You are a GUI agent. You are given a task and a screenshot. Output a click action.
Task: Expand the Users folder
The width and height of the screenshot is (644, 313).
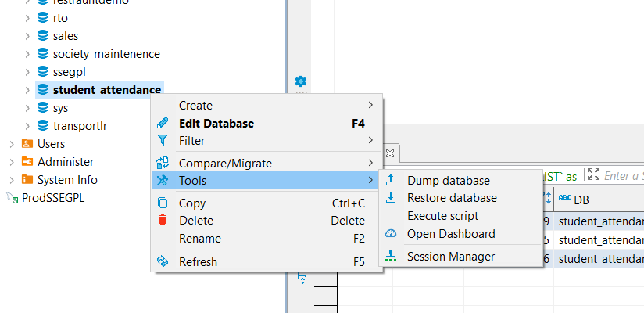coord(12,144)
